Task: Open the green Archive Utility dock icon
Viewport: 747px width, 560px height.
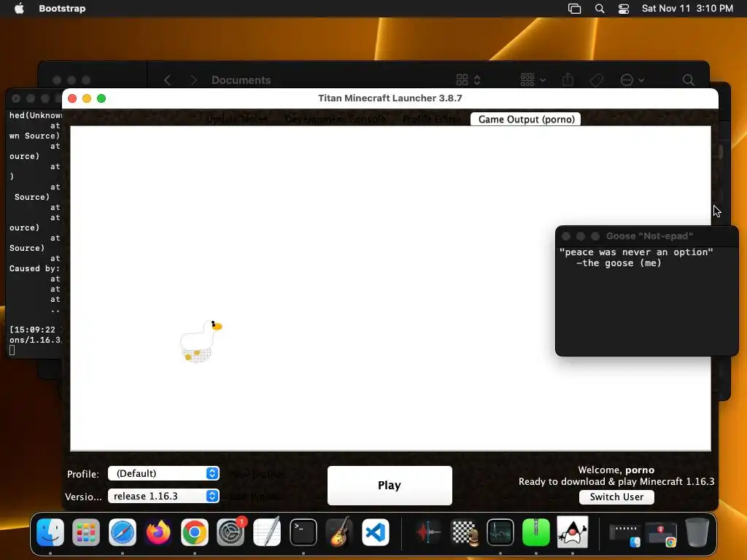Action: 536,532
